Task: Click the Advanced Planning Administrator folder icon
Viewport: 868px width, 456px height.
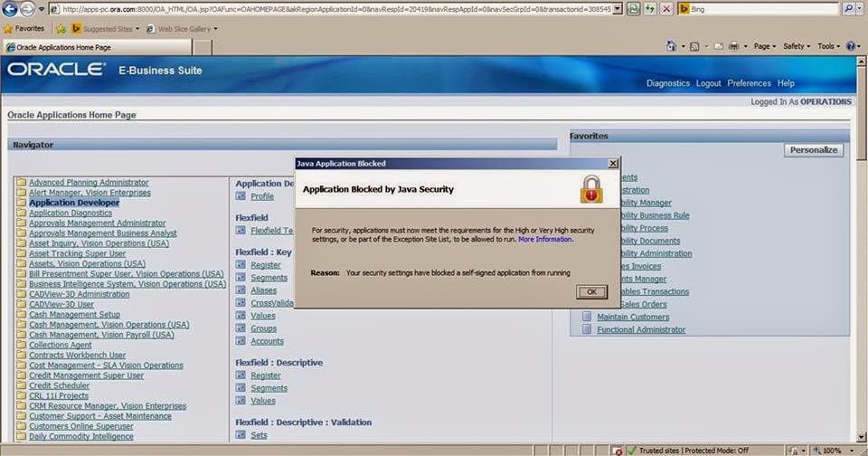Action: pyautogui.click(x=22, y=182)
